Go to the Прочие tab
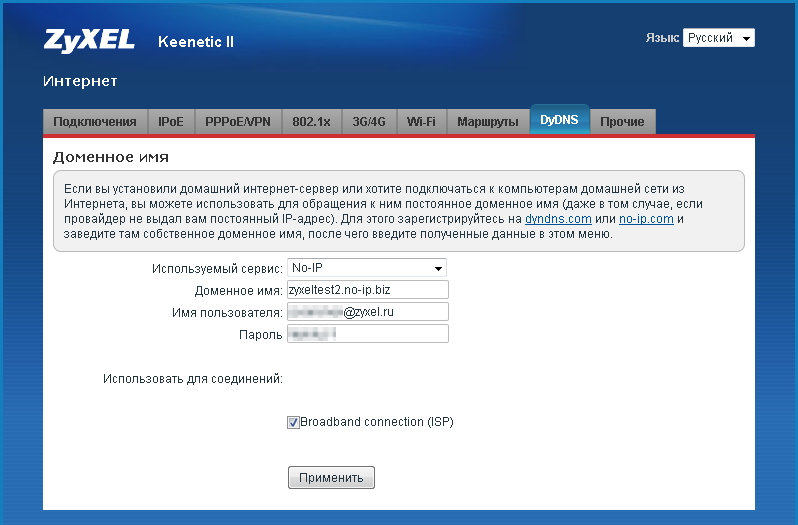 (622, 122)
